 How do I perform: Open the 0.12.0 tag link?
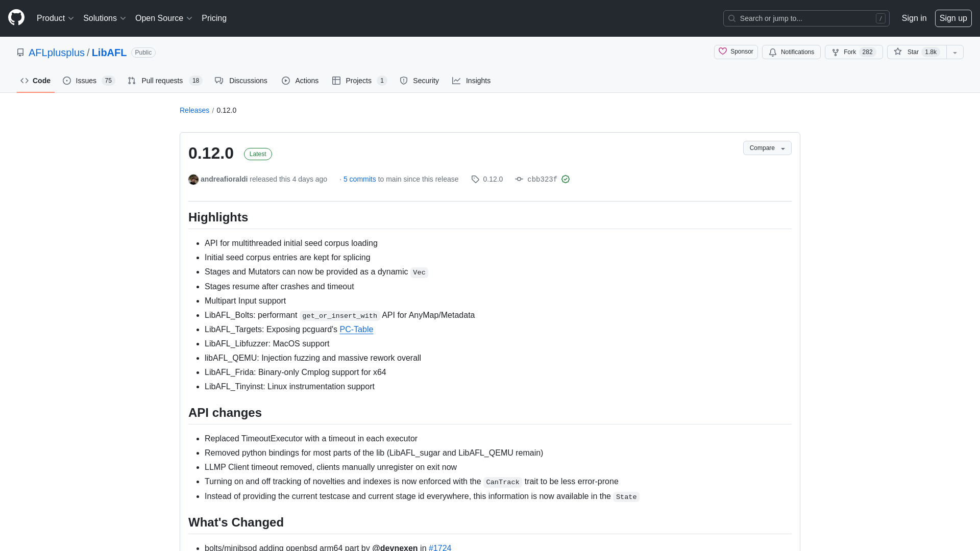coord(487,179)
